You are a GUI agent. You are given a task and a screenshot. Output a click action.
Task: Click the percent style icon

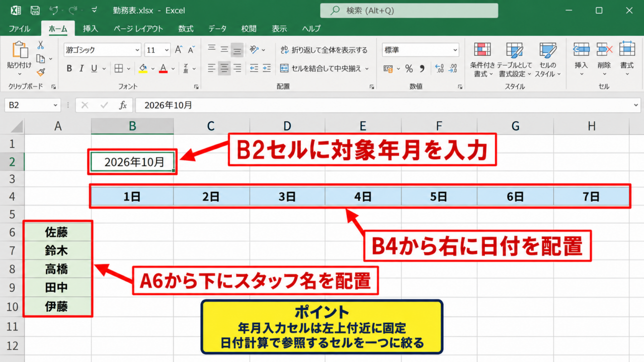coord(409,68)
